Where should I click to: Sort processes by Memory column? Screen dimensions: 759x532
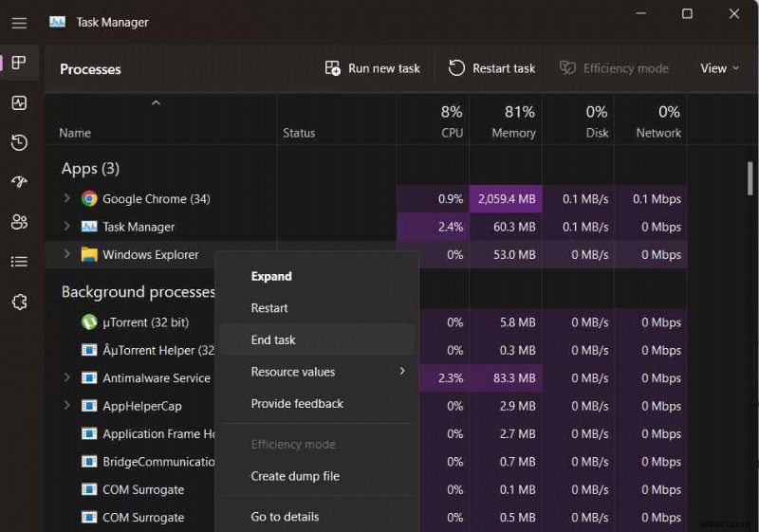point(512,122)
